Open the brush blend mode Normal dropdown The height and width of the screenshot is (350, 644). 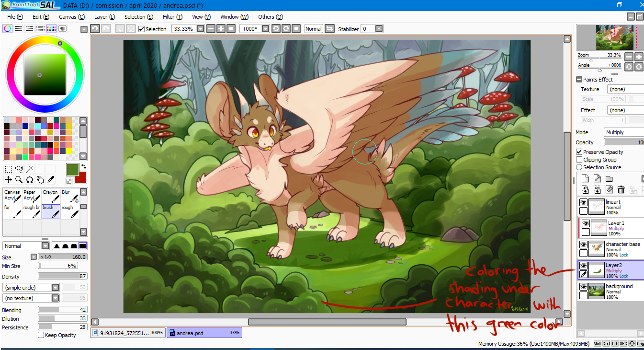tap(45, 246)
